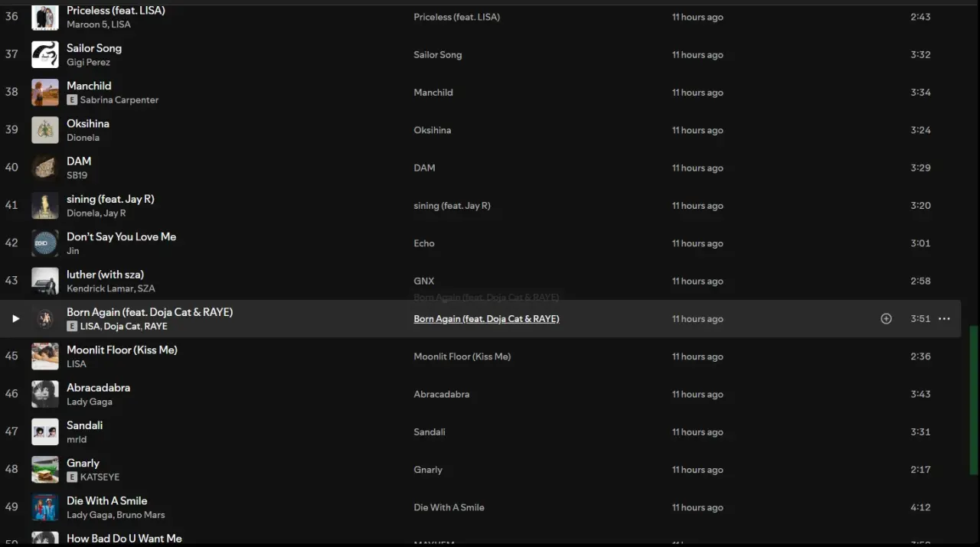This screenshot has width=980, height=547.
Task: Open the Oksihina album cover
Action: click(x=45, y=130)
